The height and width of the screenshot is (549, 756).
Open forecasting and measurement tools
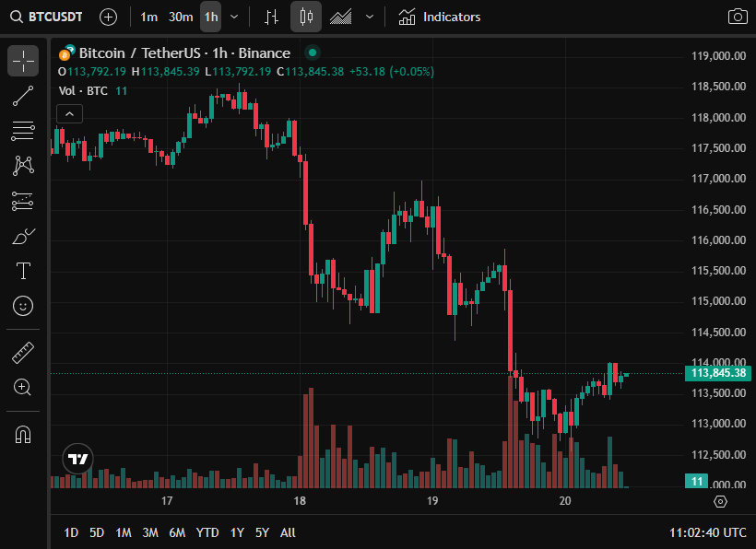(x=23, y=202)
